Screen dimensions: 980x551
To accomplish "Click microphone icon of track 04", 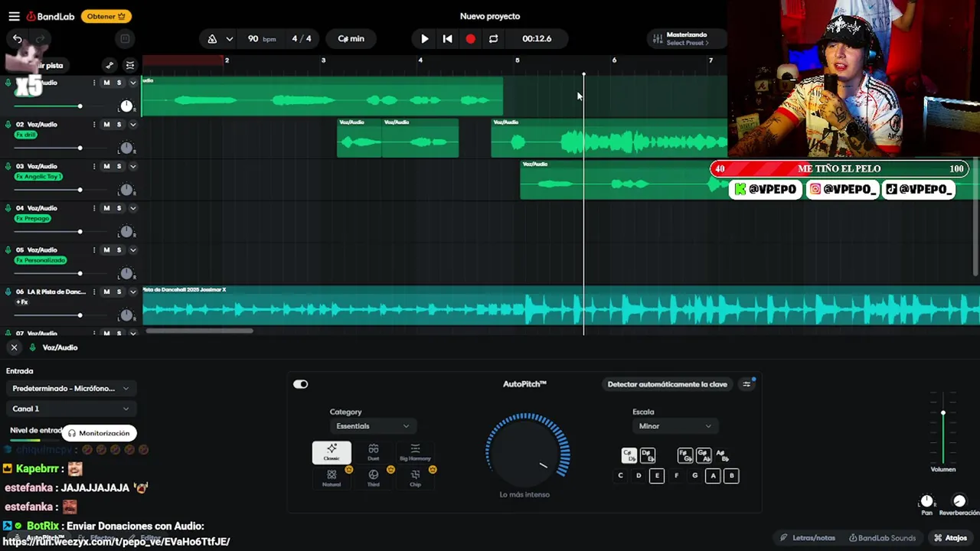I will 8,207.
